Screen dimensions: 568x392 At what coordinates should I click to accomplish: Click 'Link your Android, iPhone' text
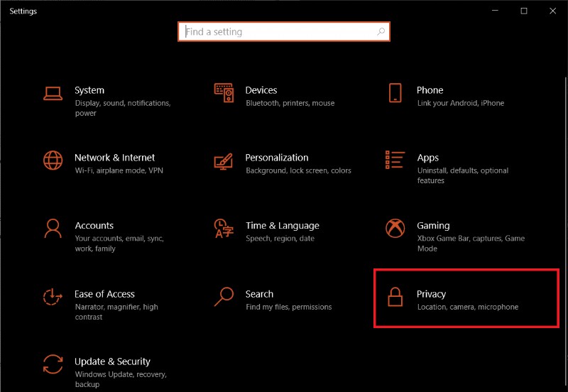460,103
